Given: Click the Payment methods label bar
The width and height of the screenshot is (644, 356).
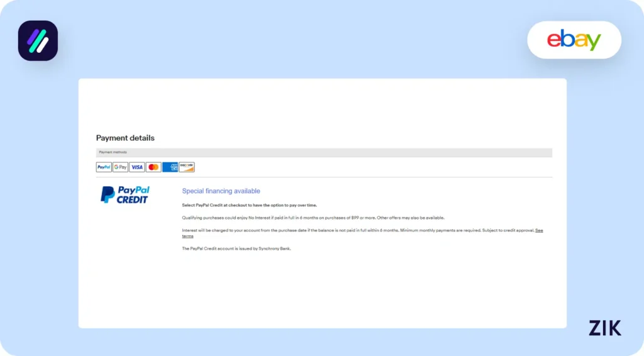Looking at the screenshot, I should [x=324, y=152].
